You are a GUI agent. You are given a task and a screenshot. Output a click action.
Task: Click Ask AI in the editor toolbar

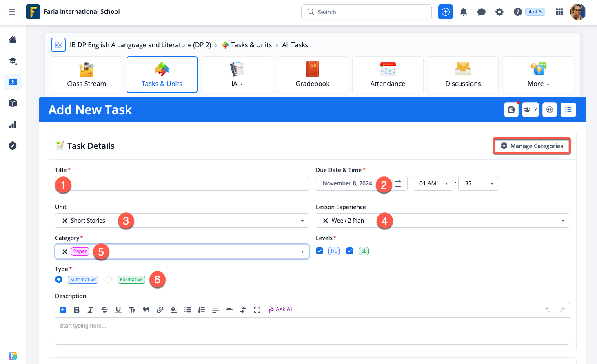click(280, 310)
